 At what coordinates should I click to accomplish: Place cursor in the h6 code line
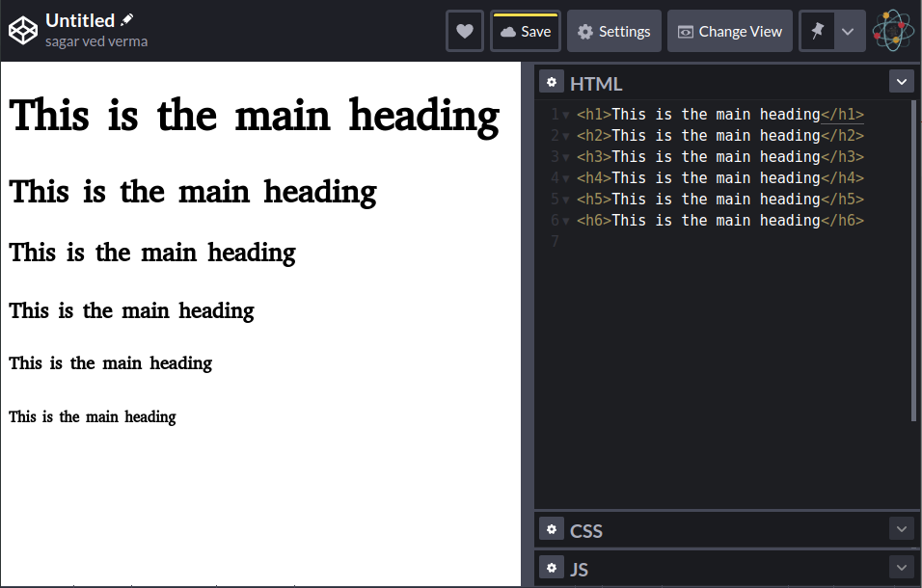coord(720,220)
